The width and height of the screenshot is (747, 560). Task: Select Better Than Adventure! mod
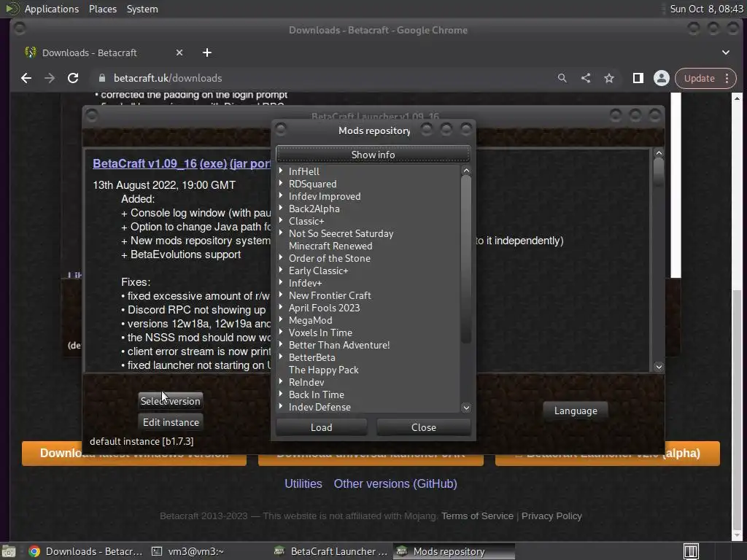coord(338,345)
